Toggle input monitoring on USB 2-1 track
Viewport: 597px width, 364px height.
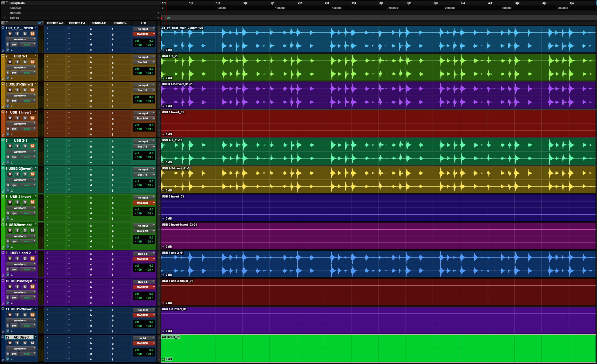(17, 146)
